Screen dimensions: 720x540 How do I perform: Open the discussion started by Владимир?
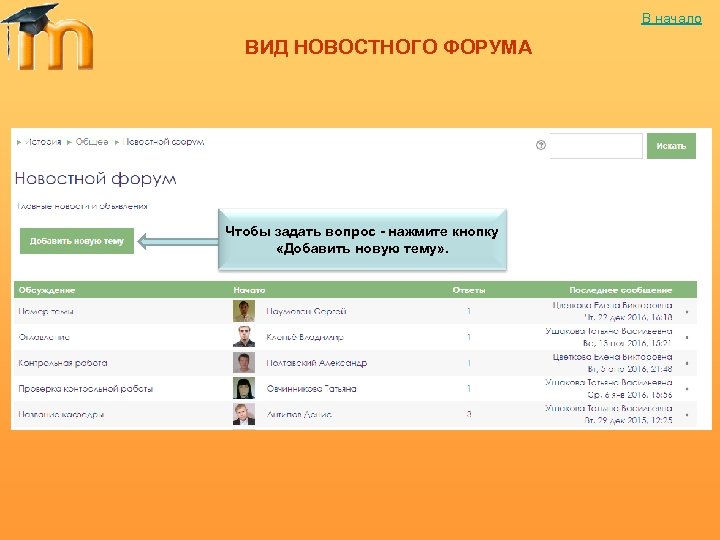44,337
